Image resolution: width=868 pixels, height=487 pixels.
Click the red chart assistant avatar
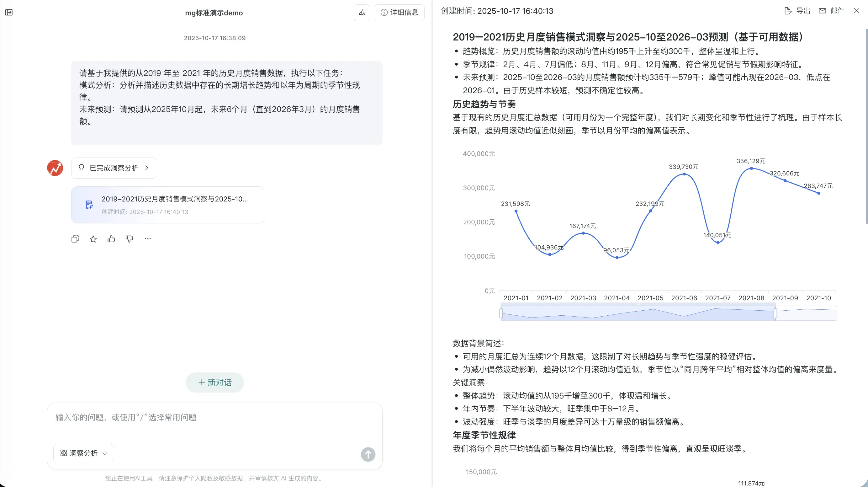coord(55,168)
